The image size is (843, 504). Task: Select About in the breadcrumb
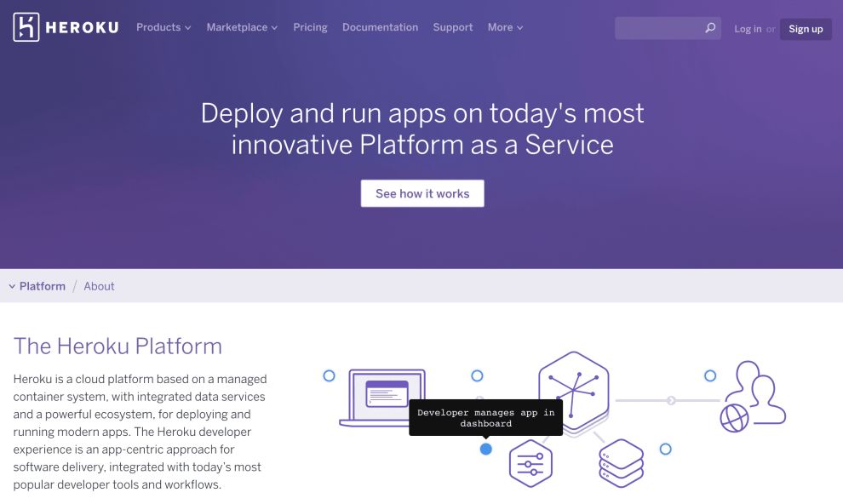click(99, 286)
